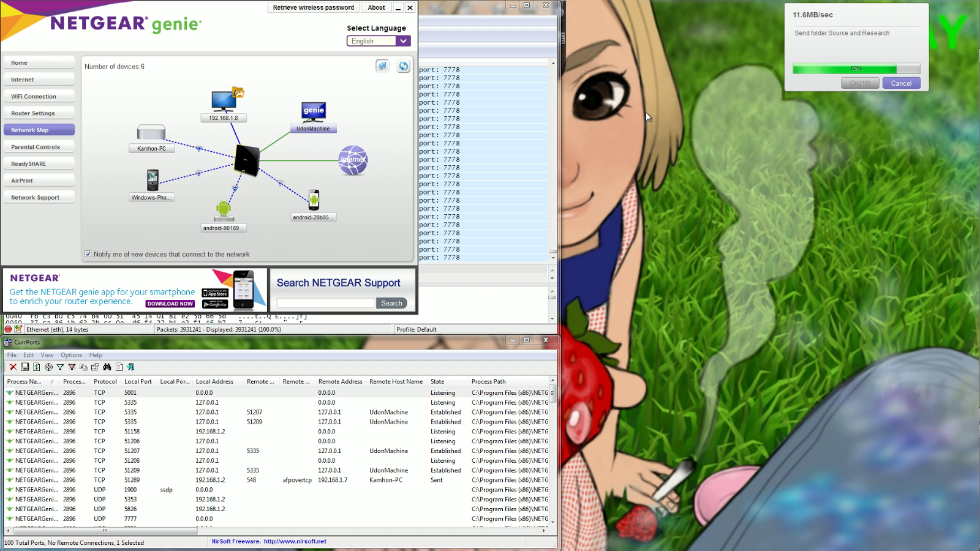
Task: Open CurrPorts File menu
Action: (x=12, y=355)
